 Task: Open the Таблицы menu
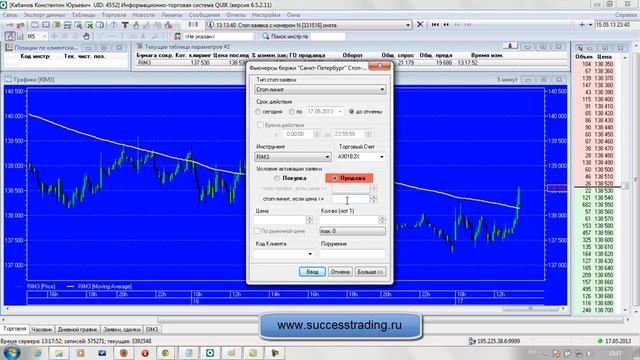coord(83,15)
